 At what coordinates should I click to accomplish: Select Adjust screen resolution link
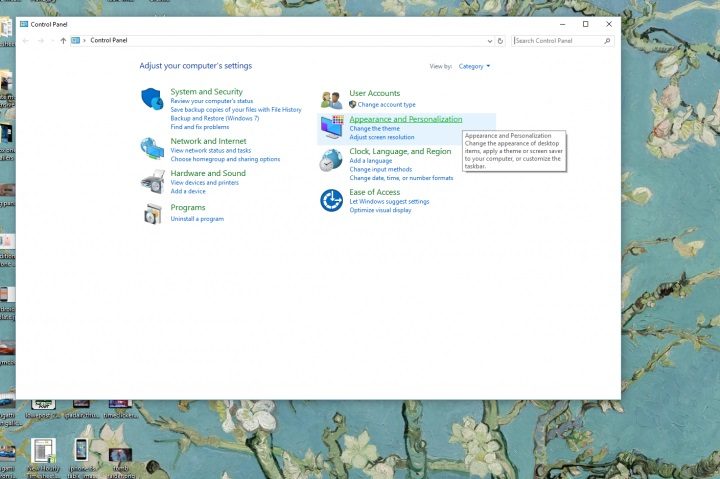381,137
